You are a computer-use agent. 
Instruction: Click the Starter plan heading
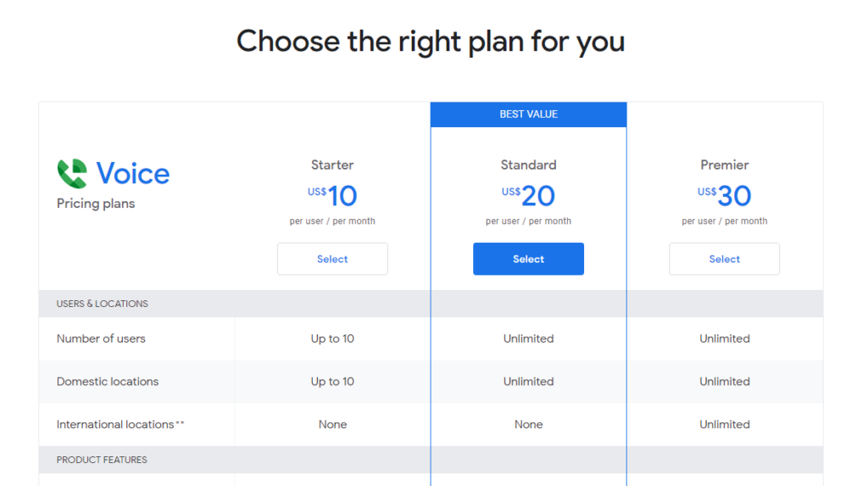[x=332, y=165]
